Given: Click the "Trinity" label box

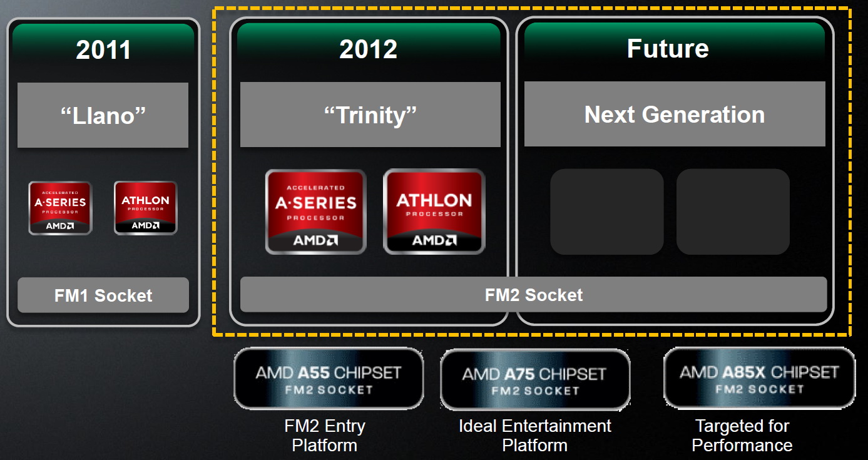Looking at the screenshot, I should point(370,115).
